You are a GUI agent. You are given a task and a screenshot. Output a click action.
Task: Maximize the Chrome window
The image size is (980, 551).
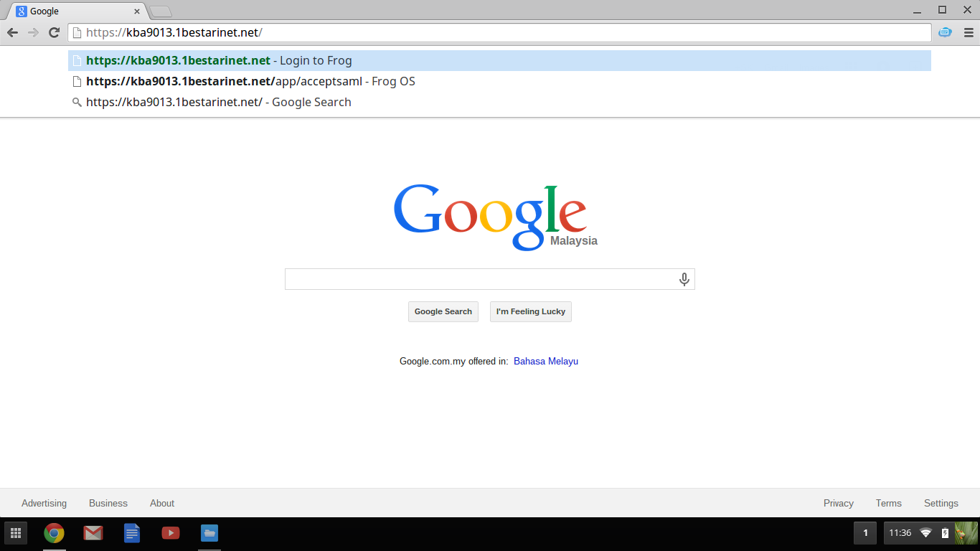pyautogui.click(x=942, y=10)
